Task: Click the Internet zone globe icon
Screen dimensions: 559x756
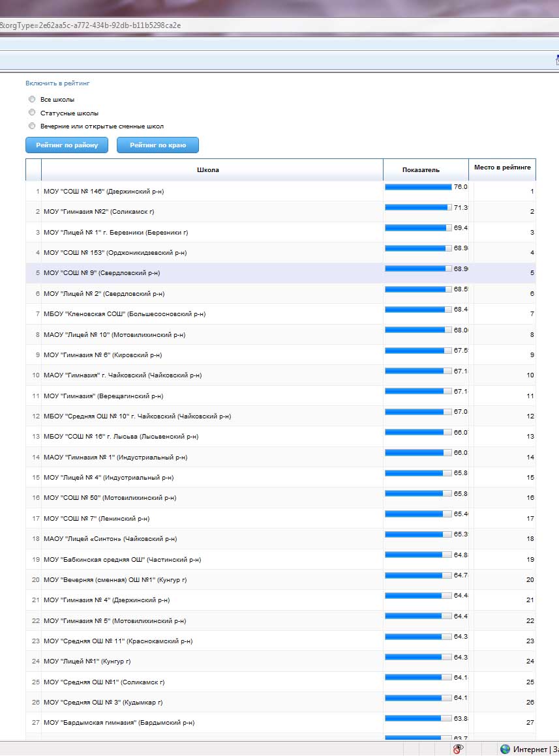Action: pos(505,749)
